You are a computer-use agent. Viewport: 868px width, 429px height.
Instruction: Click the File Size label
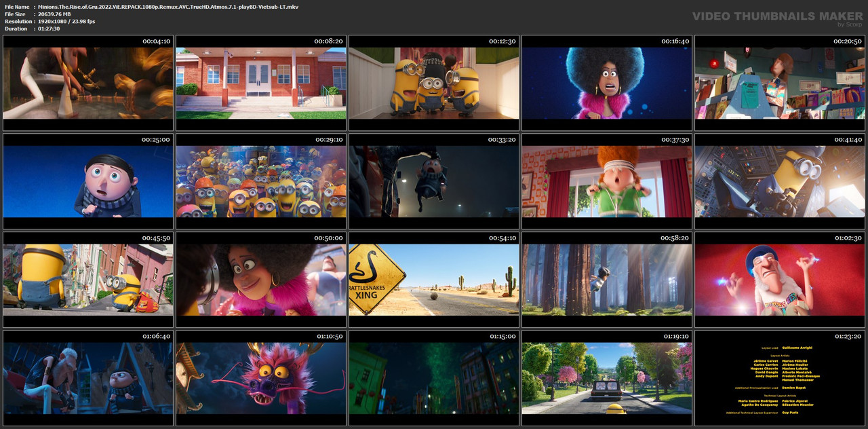15,14
